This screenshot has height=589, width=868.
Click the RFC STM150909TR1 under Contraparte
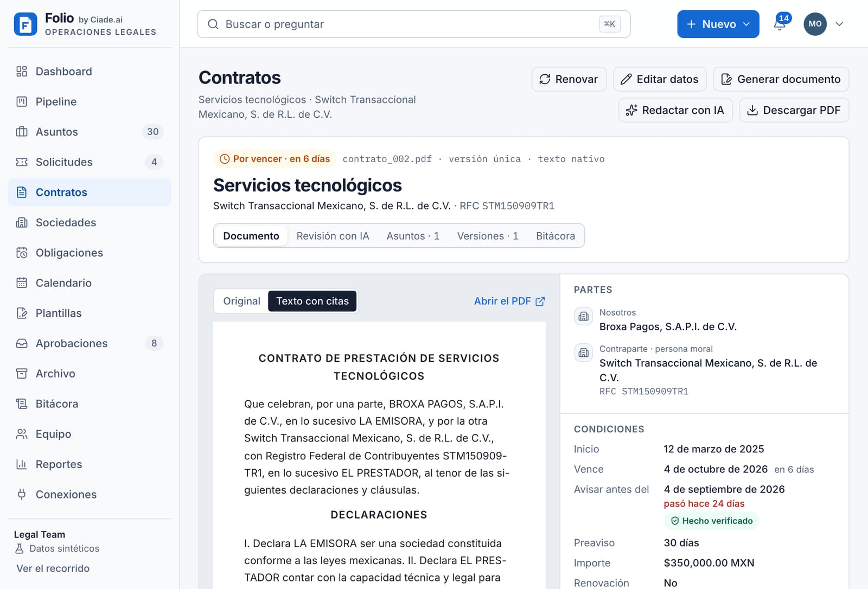(644, 392)
